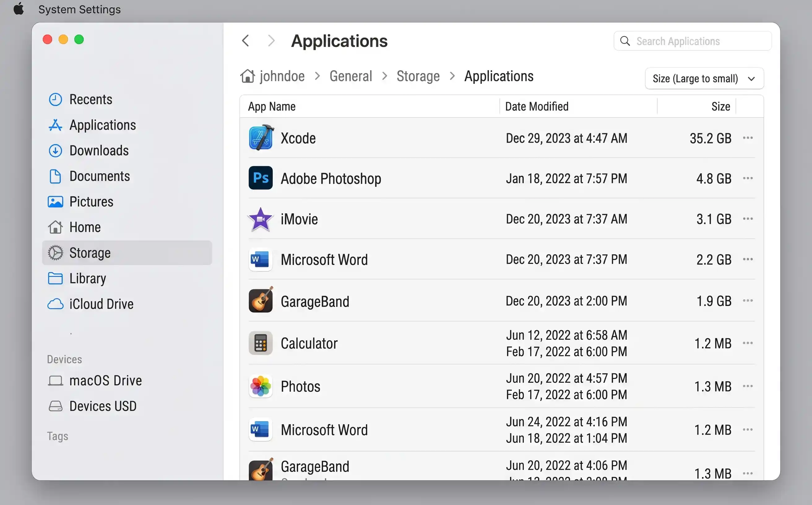Click the 35.2 GB size value
This screenshot has height=505, width=812.
710,138
